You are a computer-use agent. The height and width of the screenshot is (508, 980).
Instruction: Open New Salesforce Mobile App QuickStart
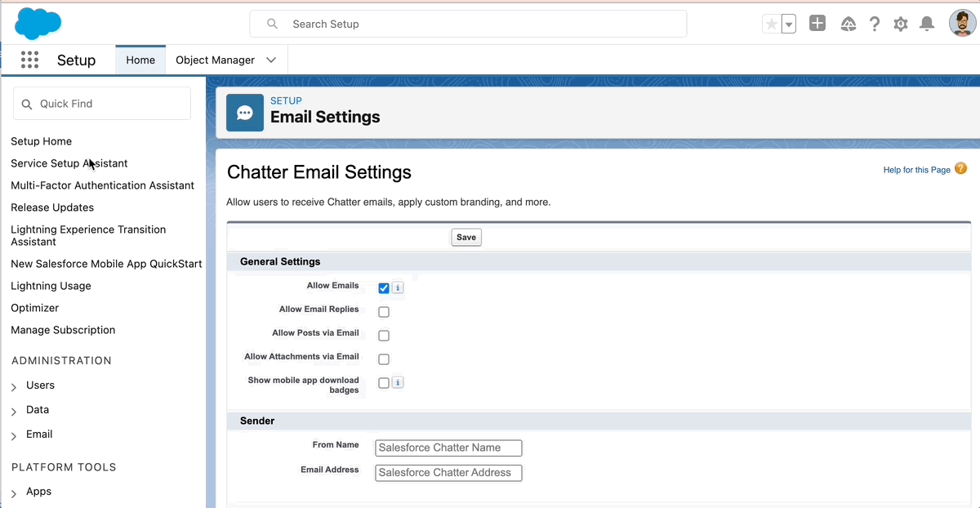[x=106, y=264]
